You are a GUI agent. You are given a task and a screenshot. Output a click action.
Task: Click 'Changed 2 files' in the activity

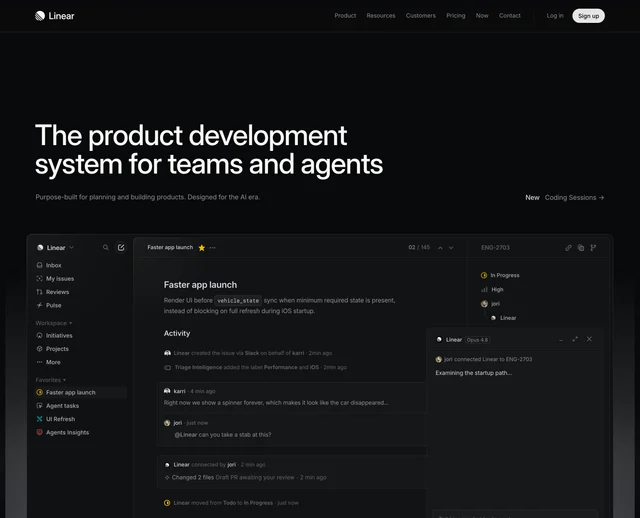tap(193, 478)
